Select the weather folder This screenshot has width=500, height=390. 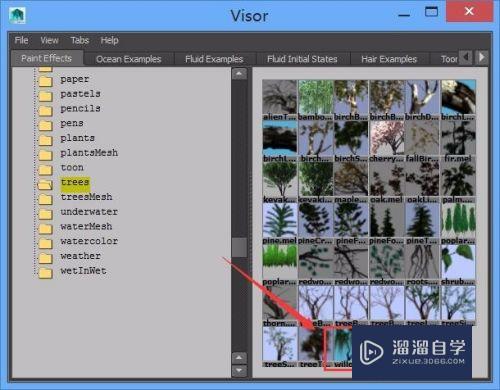[81, 256]
